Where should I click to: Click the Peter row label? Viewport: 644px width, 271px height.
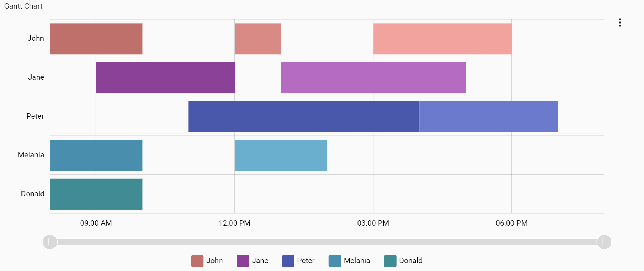point(35,116)
